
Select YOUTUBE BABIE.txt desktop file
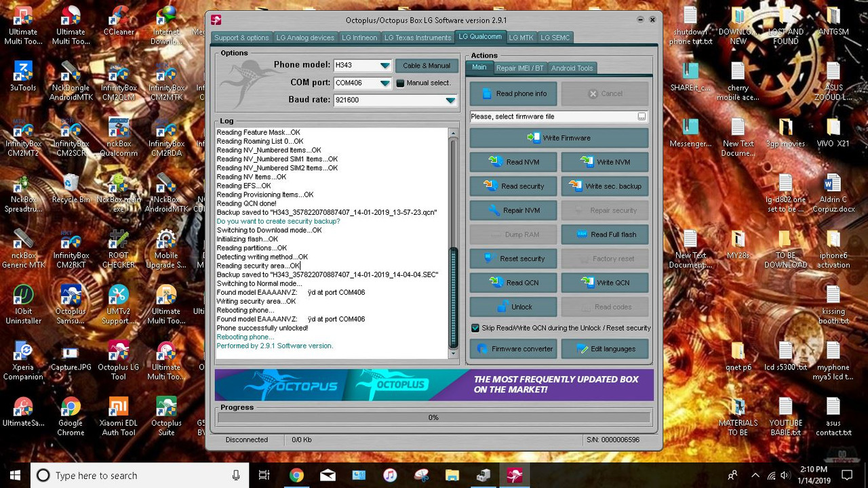click(785, 416)
